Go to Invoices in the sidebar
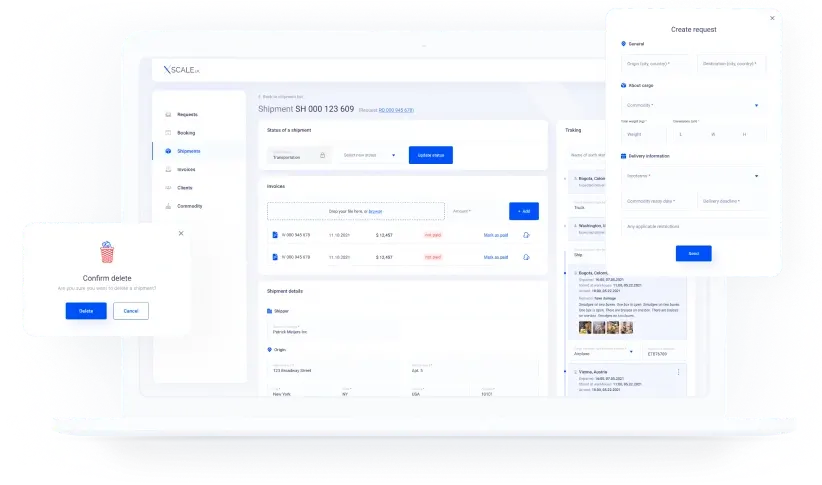822x485 pixels. 186,169
